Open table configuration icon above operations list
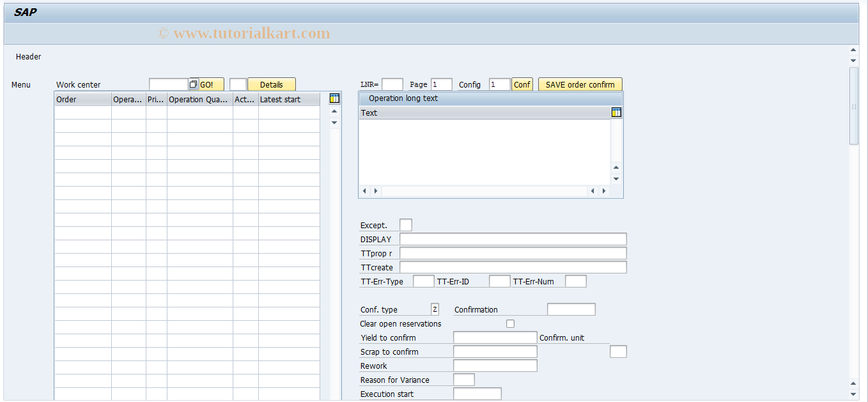The height and width of the screenshot is (402, 868). click(334, 98)
